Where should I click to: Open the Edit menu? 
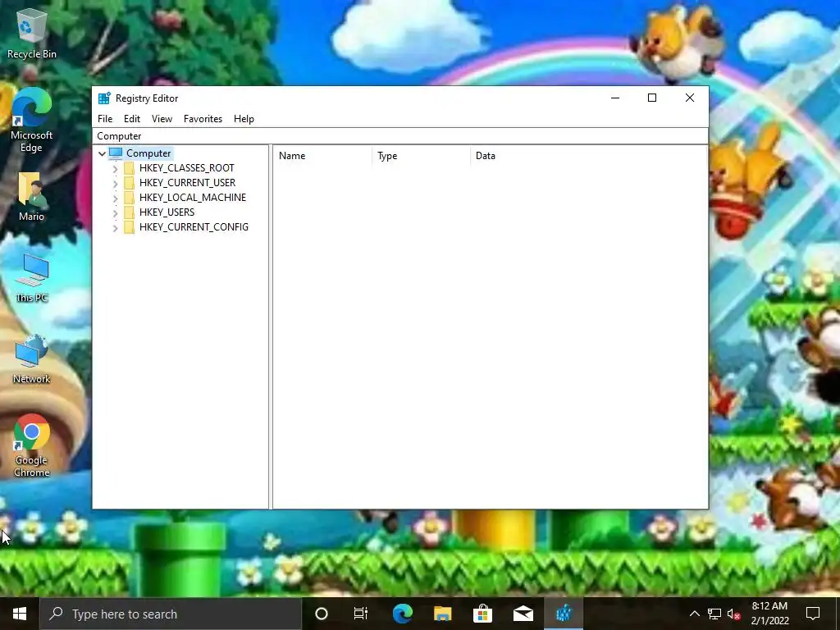132,119
